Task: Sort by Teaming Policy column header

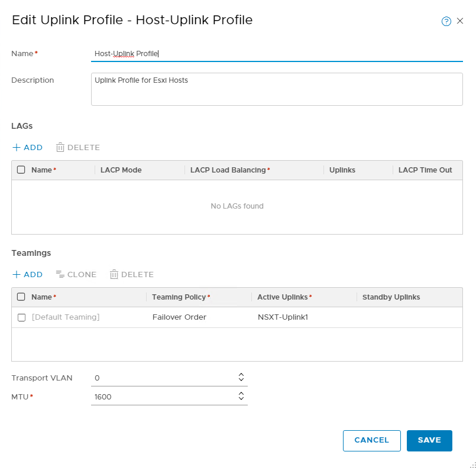Action: (x=180, y=297)
